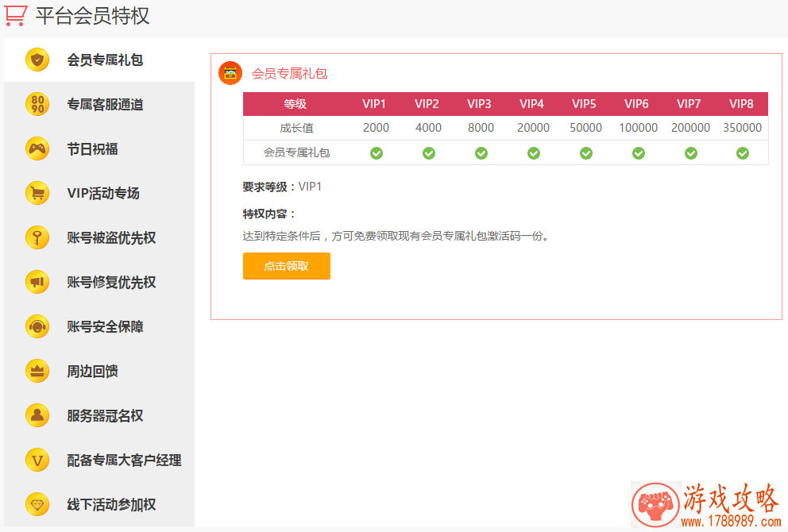Click the VIP5 column header

pyautogui.click(x=584, y=104)
